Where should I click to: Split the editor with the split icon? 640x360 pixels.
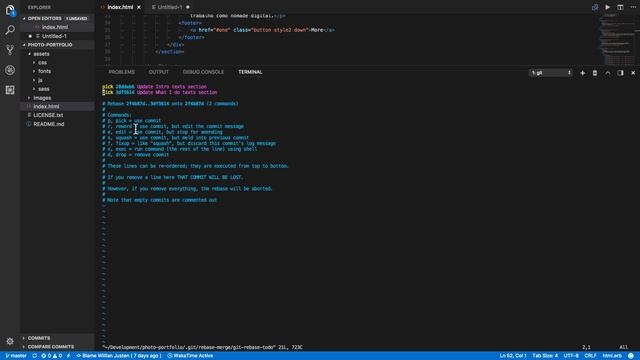coord(620,7)
